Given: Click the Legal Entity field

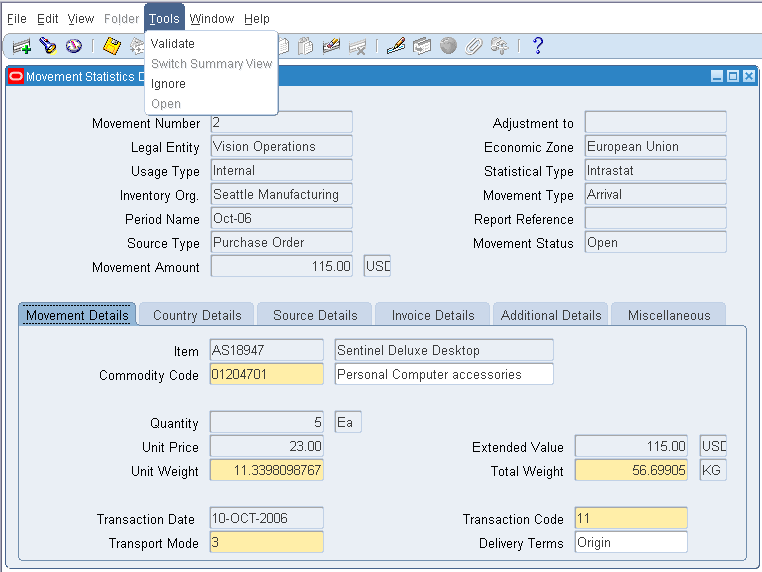Looking at the screenshot, I should (x=282, y=146).
